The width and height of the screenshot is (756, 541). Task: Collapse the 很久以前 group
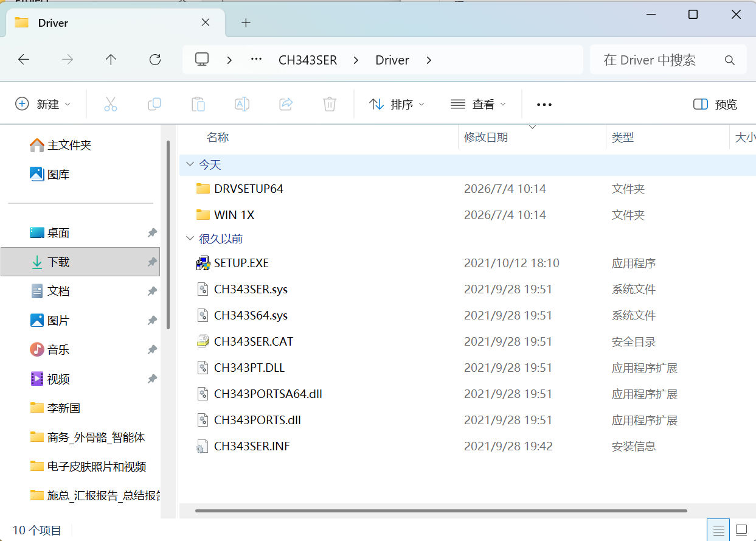tap(190, 239)
